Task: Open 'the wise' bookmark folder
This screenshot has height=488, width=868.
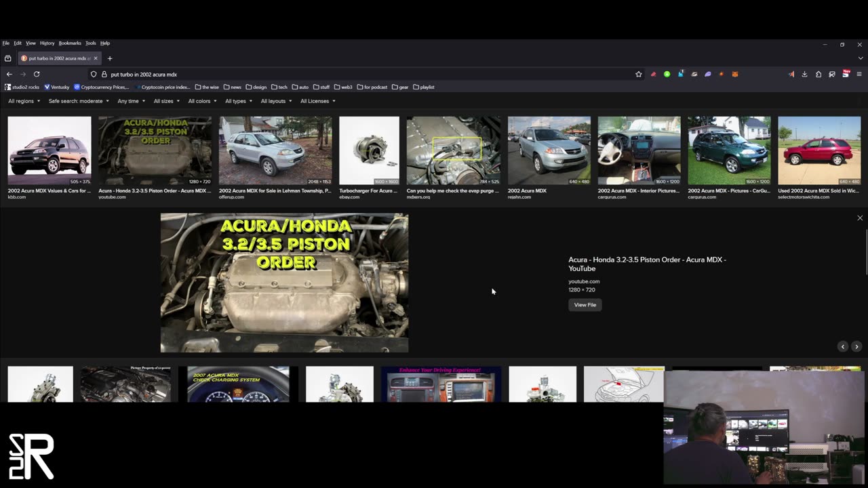Action: click(x=207, y=87)
